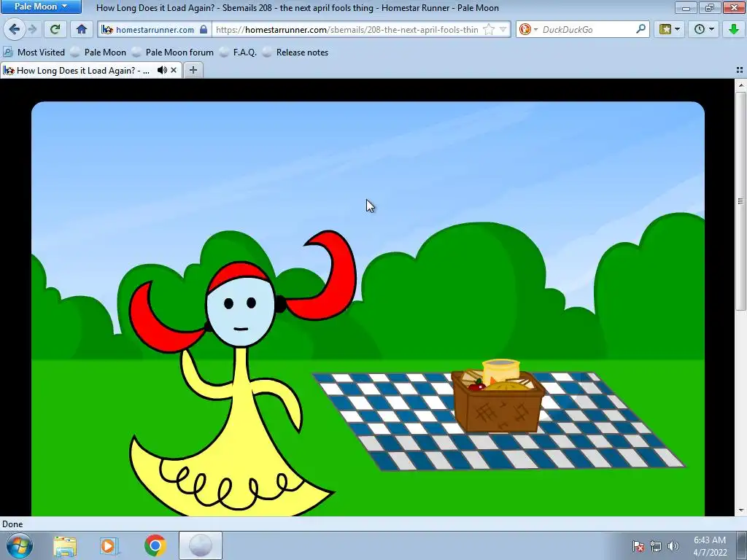Select the How Long Does it Load Again tab

coord(82,71)
